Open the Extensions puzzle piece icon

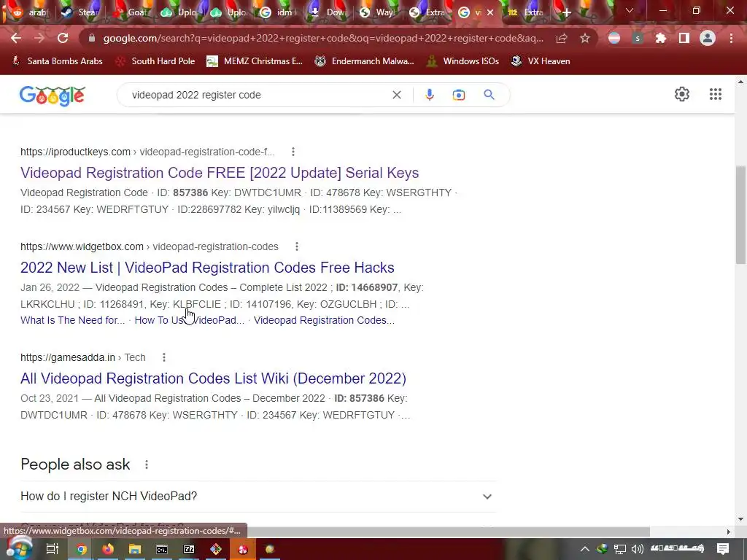660,39
